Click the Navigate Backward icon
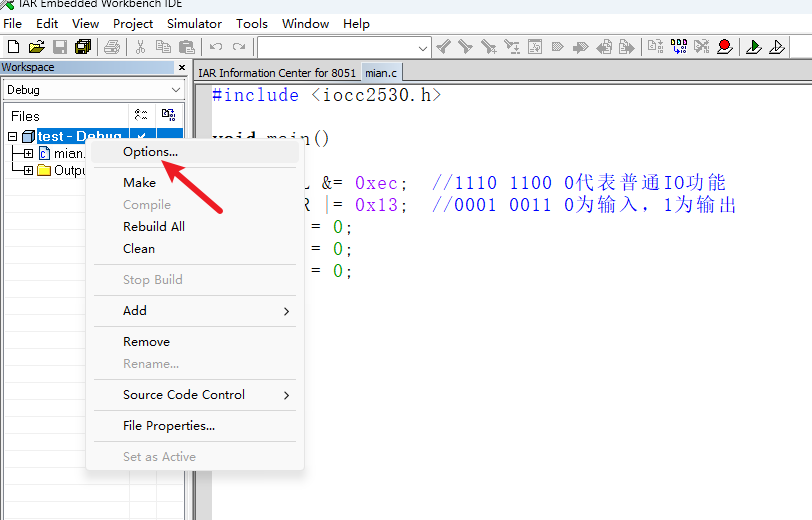This screenshot has width=812, height=520. [604, 47]
